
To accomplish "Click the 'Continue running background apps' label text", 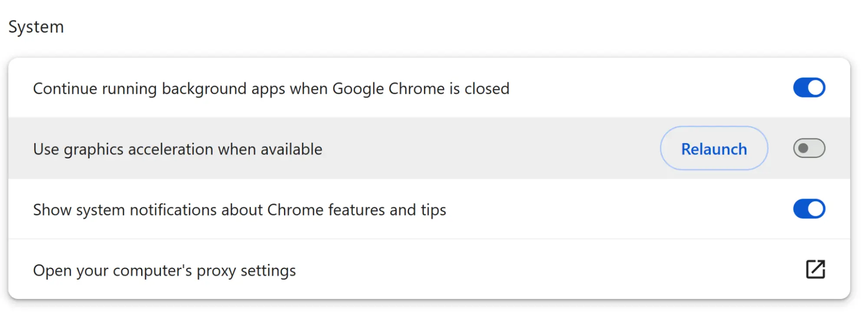I will click(x=271, y=89).
